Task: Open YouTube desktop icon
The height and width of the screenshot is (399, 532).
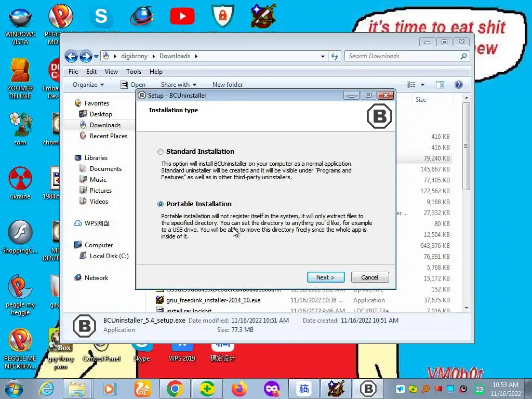Action: (x=182, y=16)
